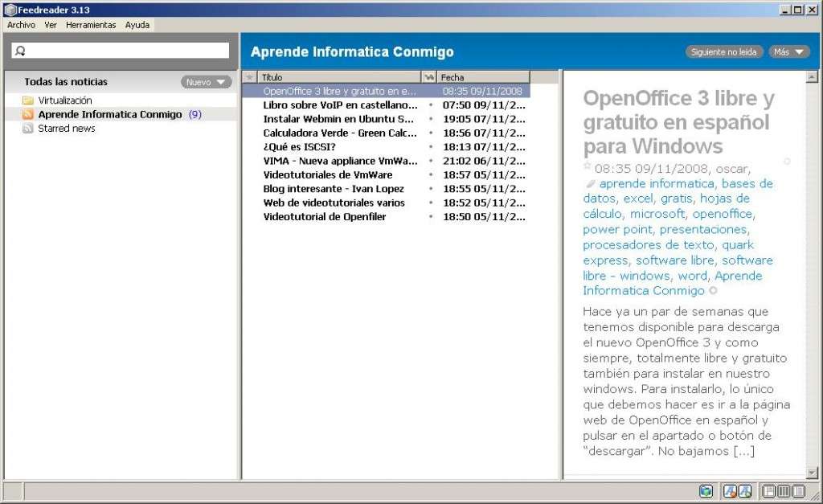Image resolution: width=823 pixels, height=504 pixels.
Task: Click the refresh feeds icon in status bar
Action: [x=706, y=491]
